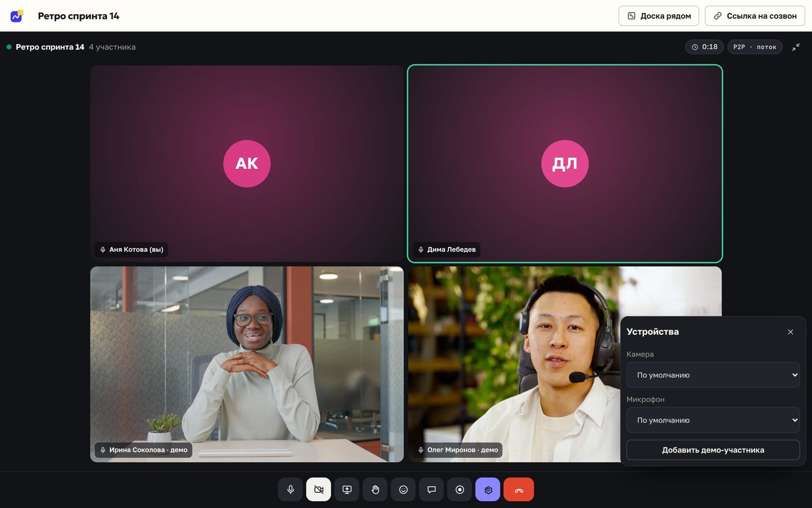Image resolution: width=812 pixels, height=508 pixels.
Task: Click the collapse fullscreen icon
Action: click(x=796, y=47)
